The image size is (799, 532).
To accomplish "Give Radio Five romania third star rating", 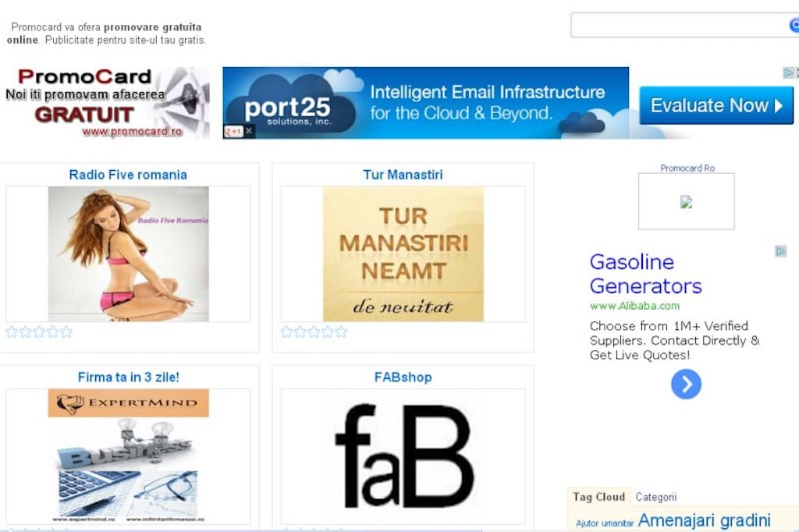I will [x=39, y=332].
